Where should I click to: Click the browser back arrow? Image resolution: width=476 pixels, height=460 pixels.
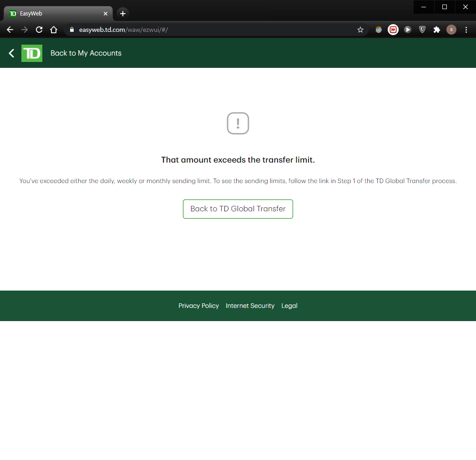point(10,30)
